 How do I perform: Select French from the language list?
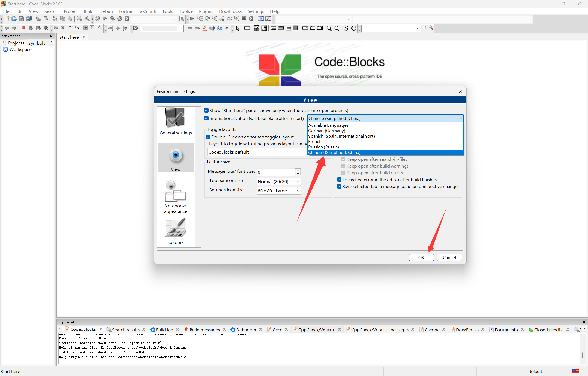click(x=315, y=141)
